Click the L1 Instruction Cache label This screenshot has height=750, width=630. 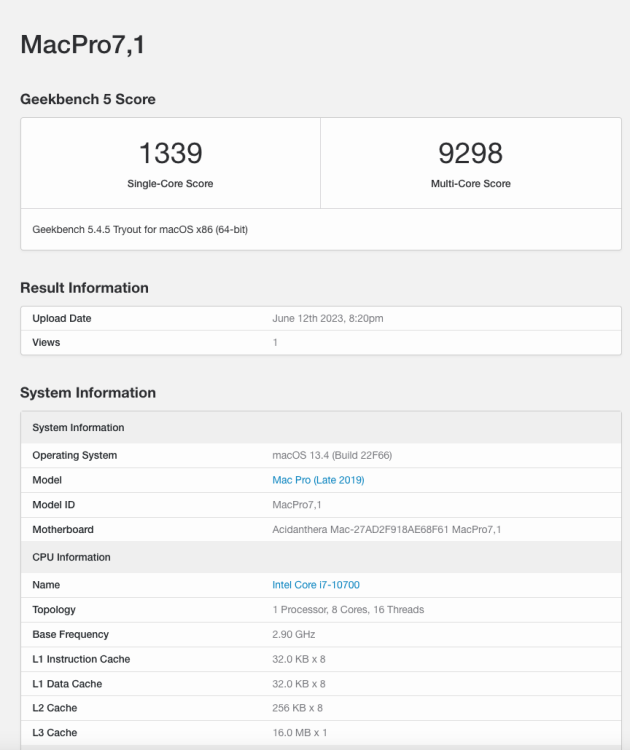tap(81, 659)
